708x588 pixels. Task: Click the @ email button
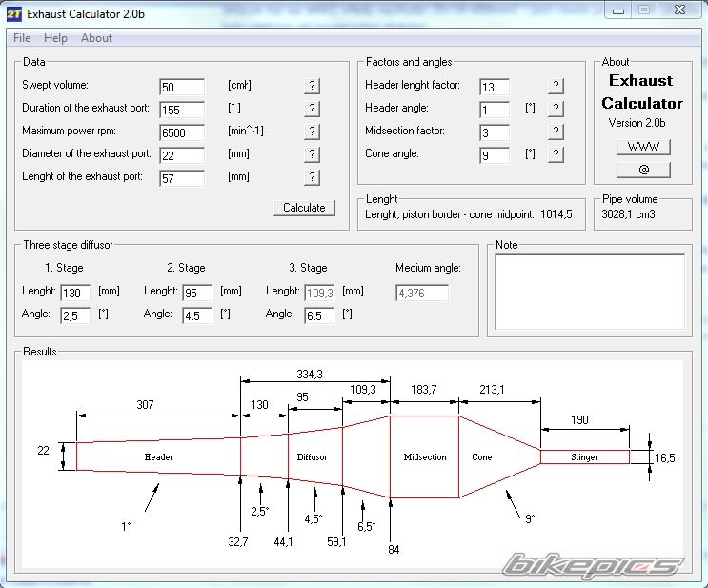click(x=643, y=170)
